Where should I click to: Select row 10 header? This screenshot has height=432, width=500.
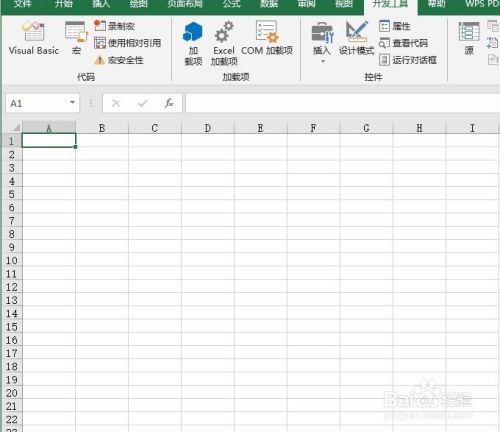coord(12,260)
